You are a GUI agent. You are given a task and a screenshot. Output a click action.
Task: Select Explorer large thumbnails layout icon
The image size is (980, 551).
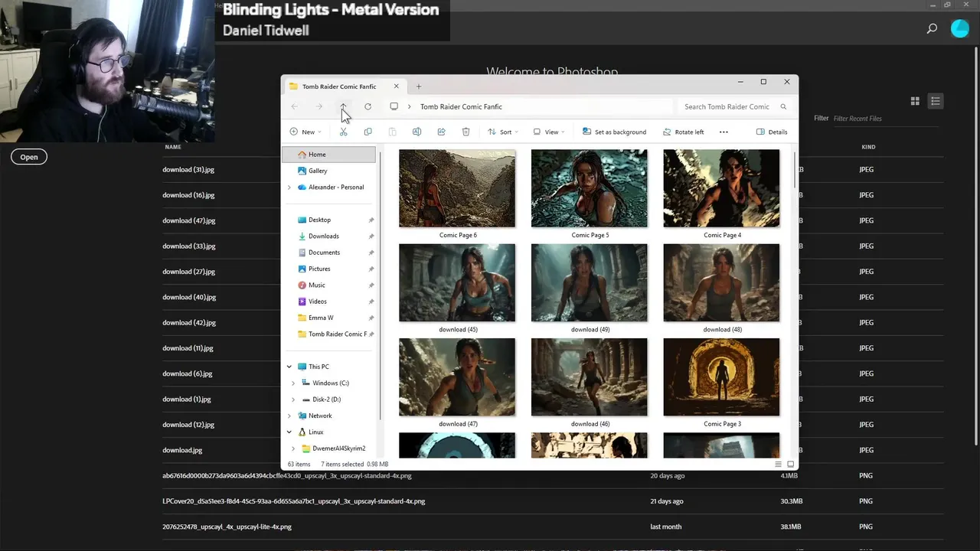click(790, 465)
